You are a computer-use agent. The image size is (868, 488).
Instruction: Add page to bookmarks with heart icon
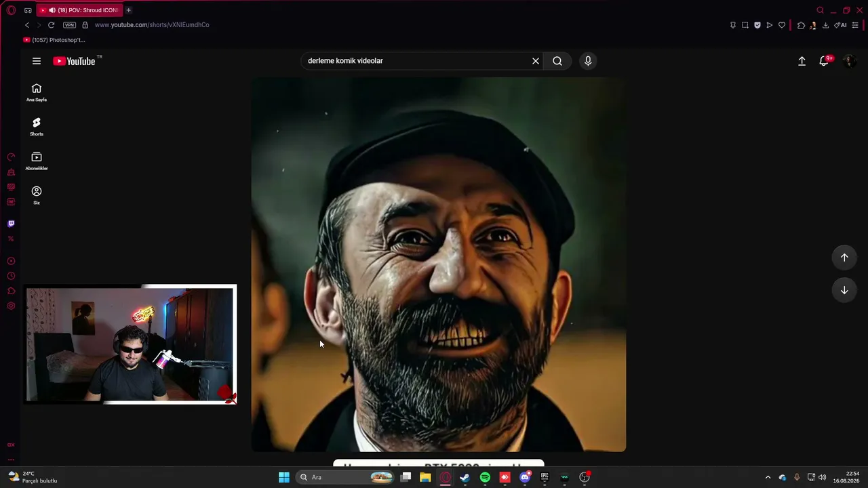pyautogui.click(x=782, y=25)
